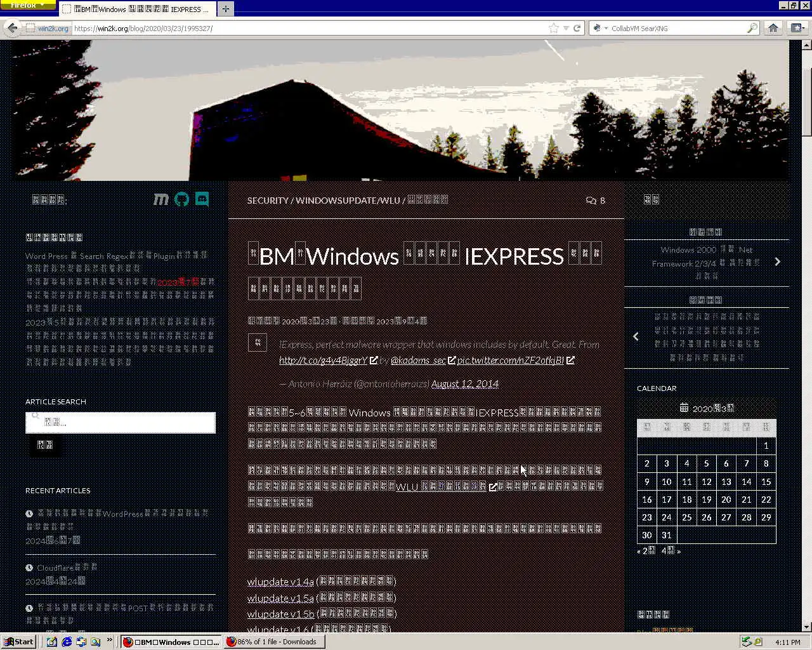Image resolution: width=812 pixels, height=650 pixels.
Task: Click the address bar URL text
Action: (143, 28)
